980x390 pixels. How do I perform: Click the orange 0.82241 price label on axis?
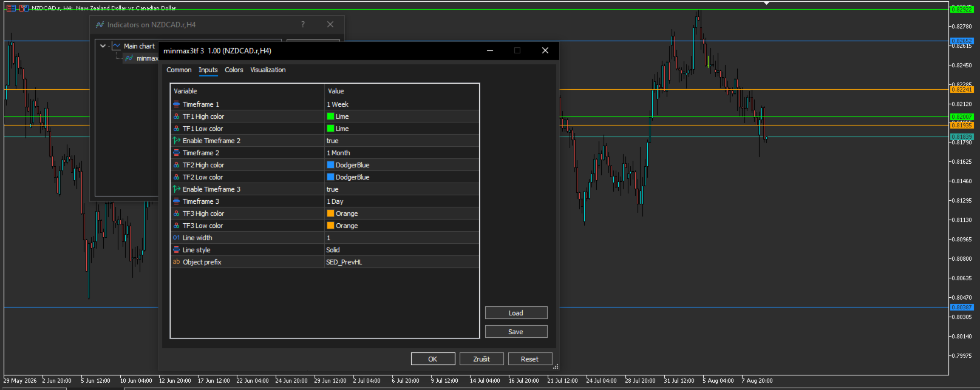pyautogui.click(x=962, y=89)
